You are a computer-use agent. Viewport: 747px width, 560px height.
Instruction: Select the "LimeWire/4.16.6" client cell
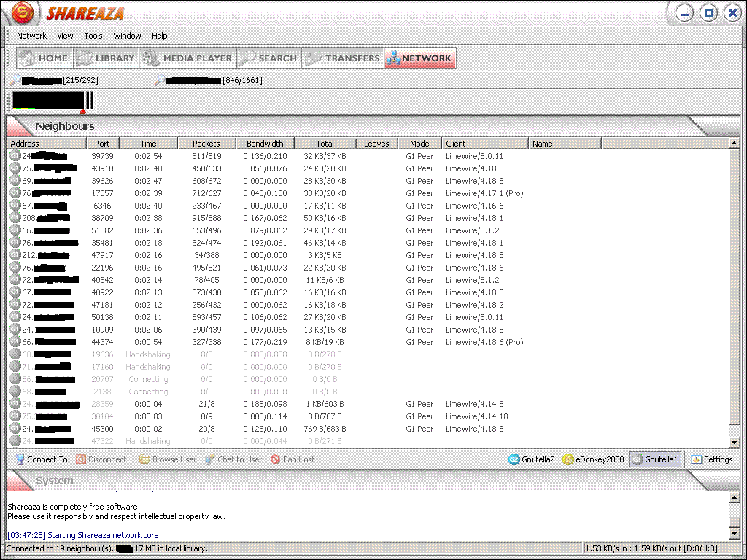tap(474, 206)
